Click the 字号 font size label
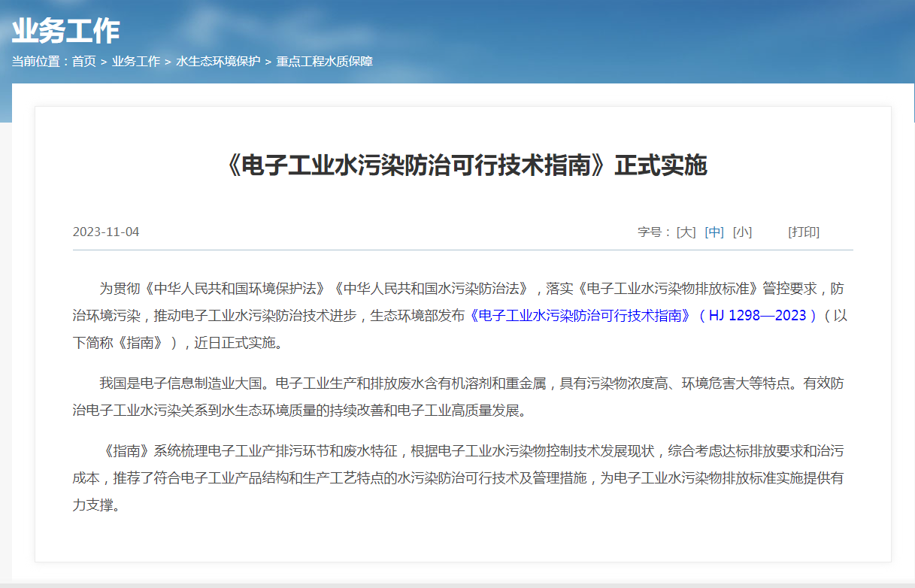 650,232
